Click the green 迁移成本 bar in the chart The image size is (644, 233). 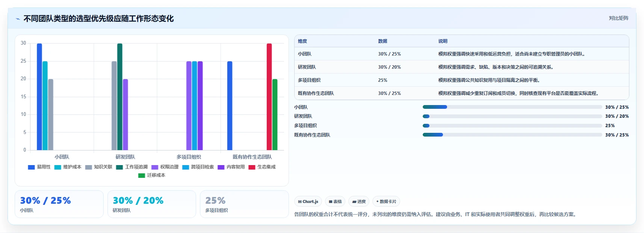pos(275,114)
